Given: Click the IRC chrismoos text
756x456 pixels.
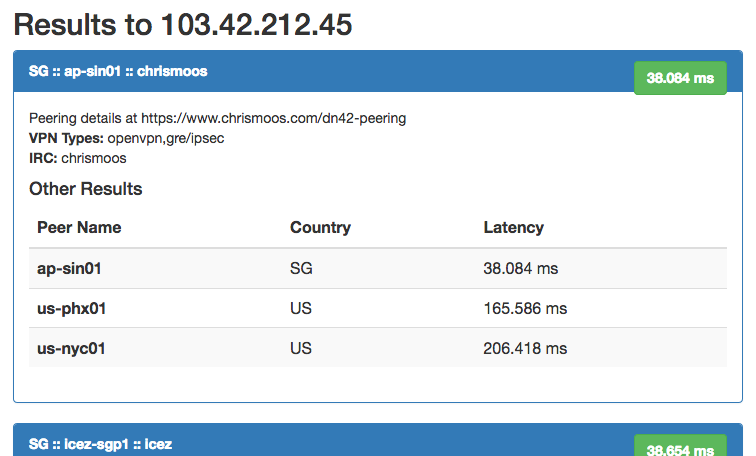Looking at the screenshot, I should click(x=78, y=158).
